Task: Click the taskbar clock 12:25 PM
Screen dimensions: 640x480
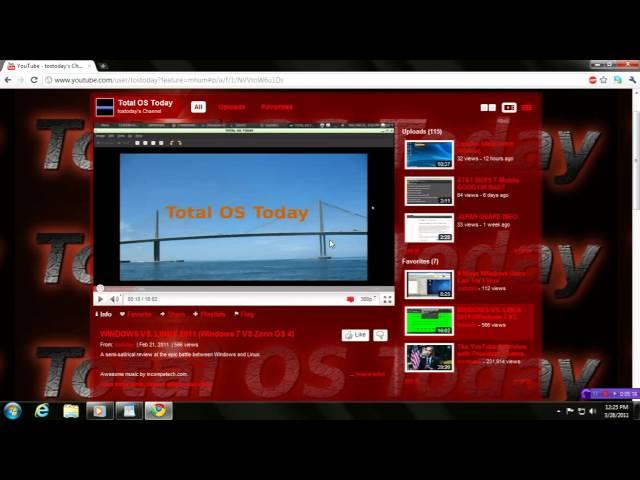Action: [616, 411]
